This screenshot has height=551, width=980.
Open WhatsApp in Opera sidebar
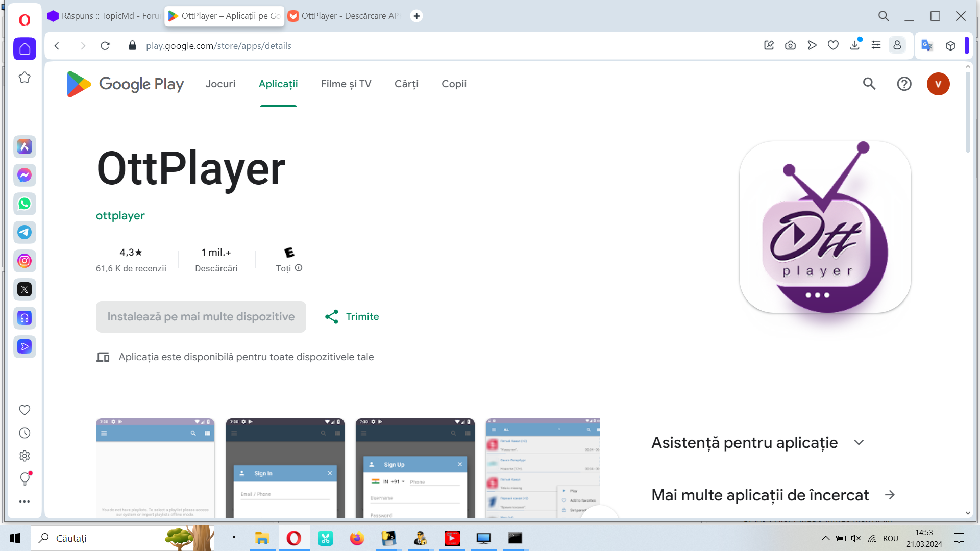24,204
